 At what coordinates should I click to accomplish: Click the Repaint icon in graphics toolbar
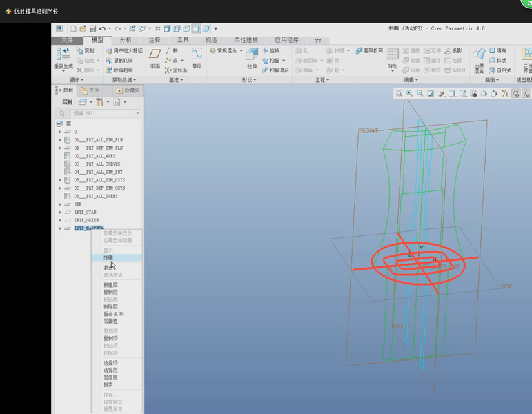[431, 93]
